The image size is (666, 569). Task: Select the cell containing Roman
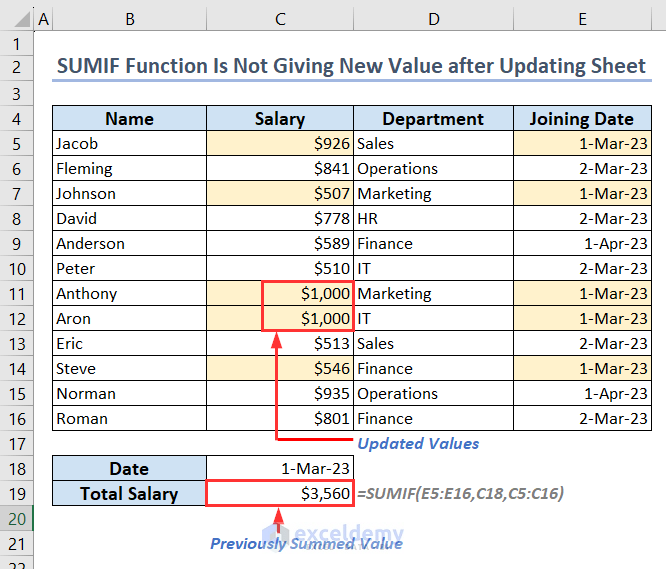point(130,419)
